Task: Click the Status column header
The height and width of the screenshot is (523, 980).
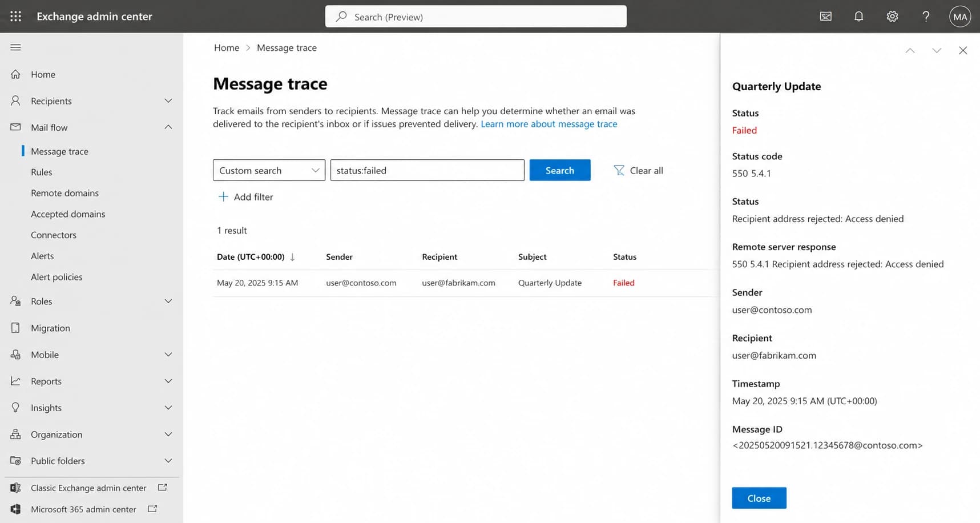Action: 624,257
